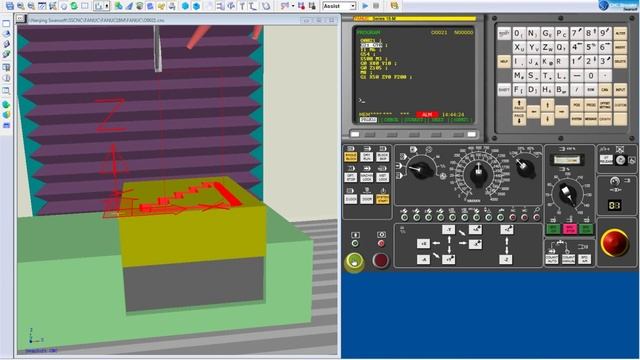Hit the red emergency stop button
The width and height of the screenshot is (640, 360).
pos(615,243)
